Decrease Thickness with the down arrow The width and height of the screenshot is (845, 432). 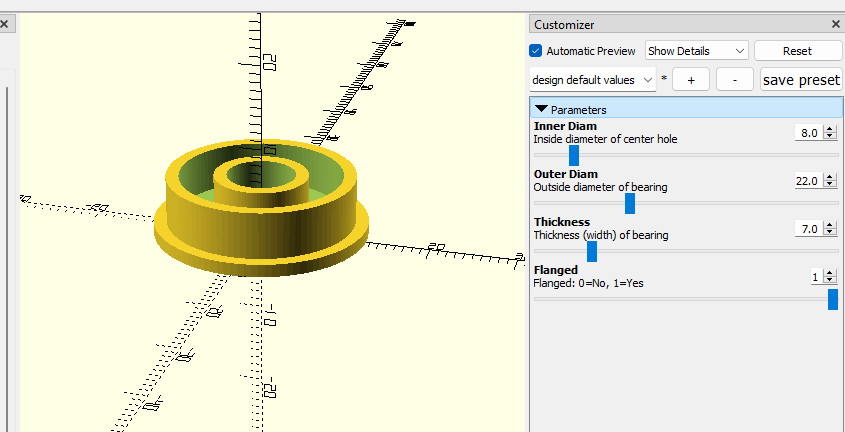tap(830, 232)
